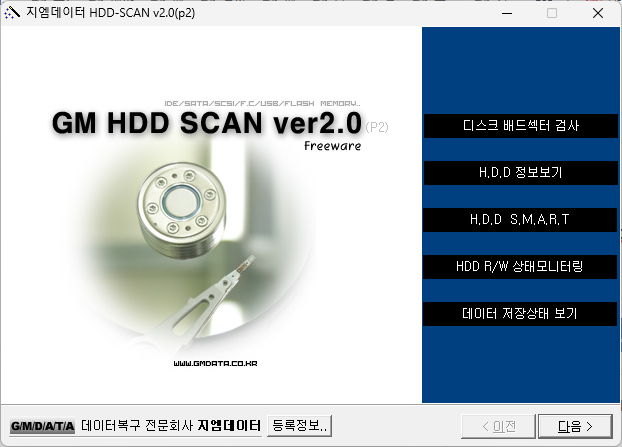Select the H.D.D S.M.A.R.T button

(x=520, y=219)
